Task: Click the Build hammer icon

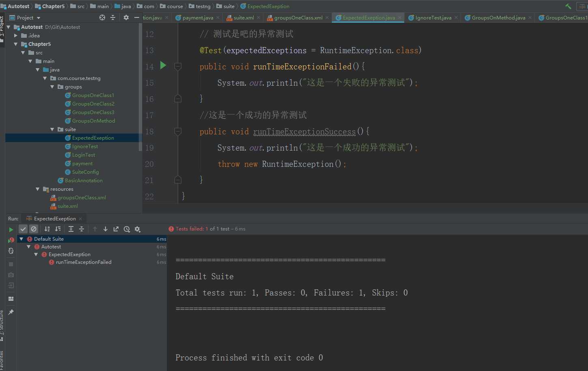Action: pyautogui.click(x=568, y=6)
